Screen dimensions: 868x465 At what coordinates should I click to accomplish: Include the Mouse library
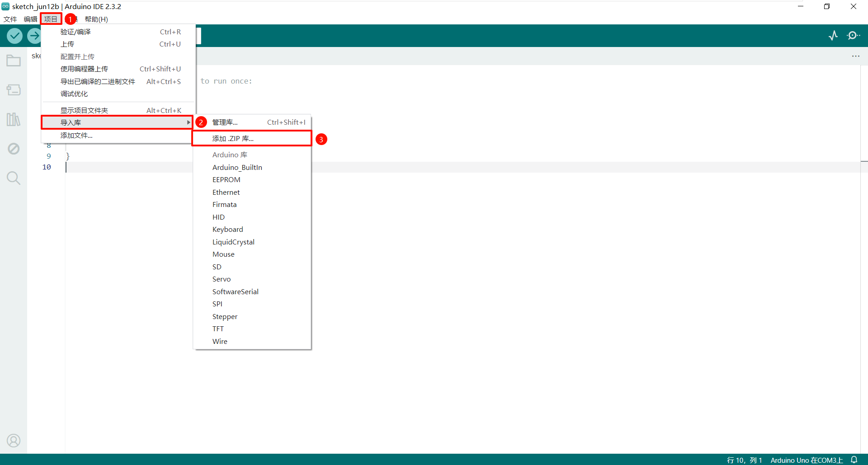coord(252,254)
